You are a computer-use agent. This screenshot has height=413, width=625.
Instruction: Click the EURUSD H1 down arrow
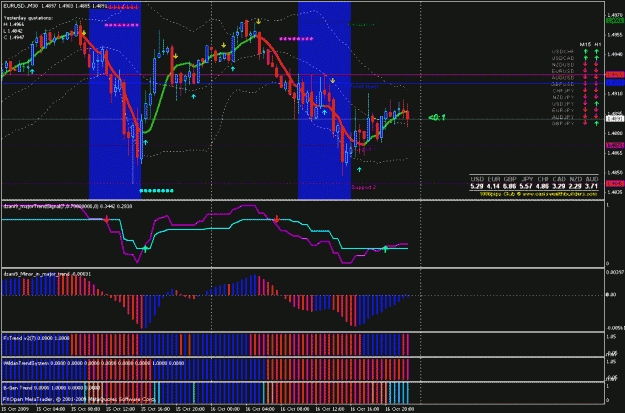pos(597,71)
